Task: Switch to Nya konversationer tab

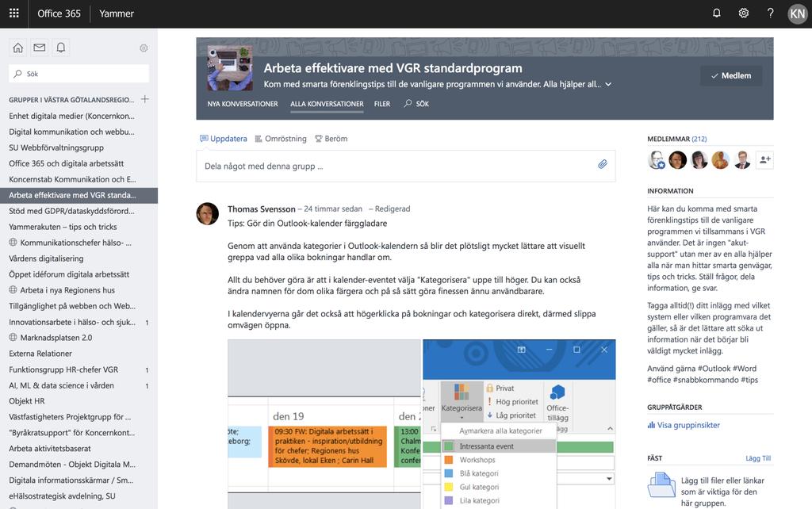Action: tap(243, 104)
